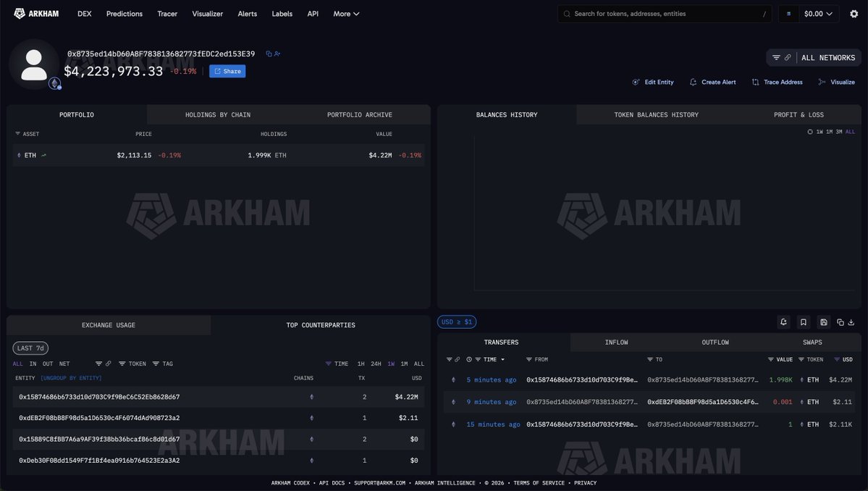
Task: Open the settings gear icon
Action: 854,14
